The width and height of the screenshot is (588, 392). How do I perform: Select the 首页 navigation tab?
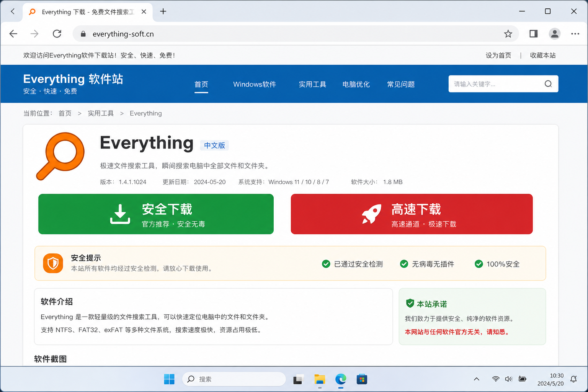tap(201, 84)
